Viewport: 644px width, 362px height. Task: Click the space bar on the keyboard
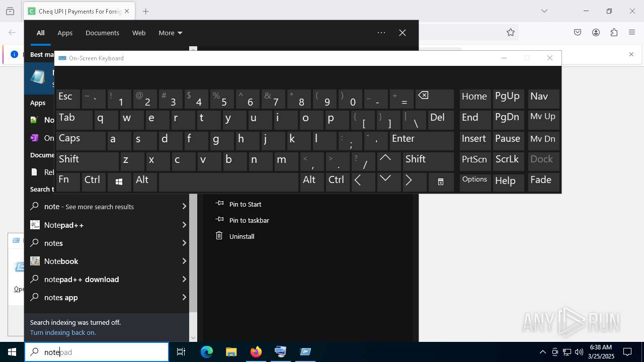click(228, 182)
